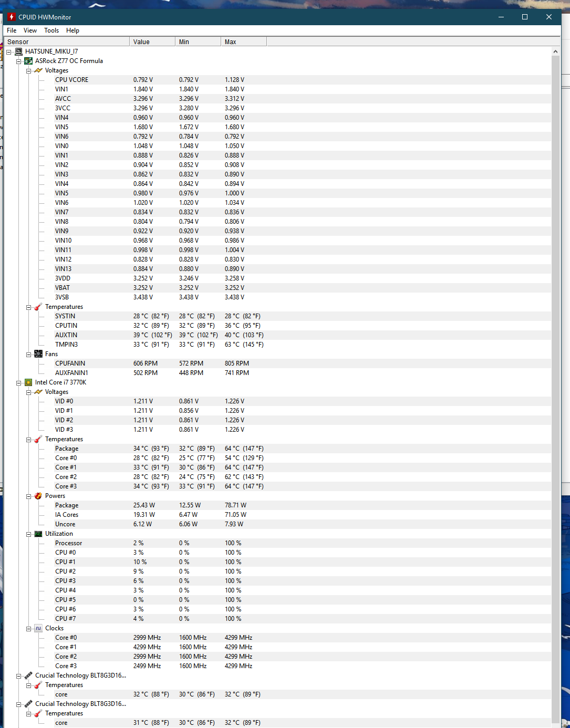The height and width of the screenshot is (728, 570).
Task: Open the File menu
Action: pyautogui.click(x=12, y=30)
